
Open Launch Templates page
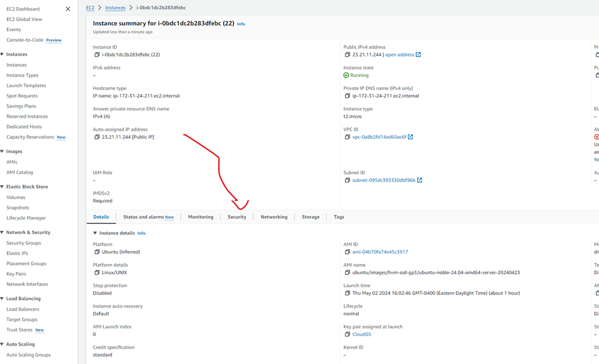26,85
